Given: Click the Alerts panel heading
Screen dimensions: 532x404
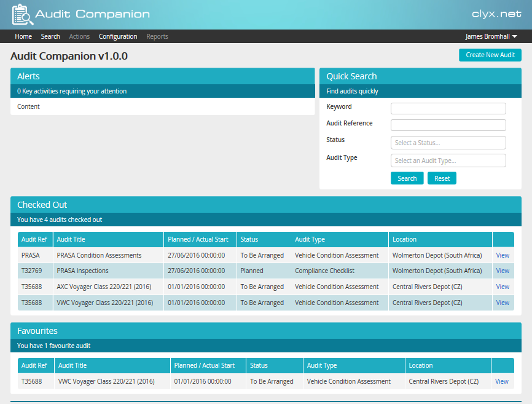Looking at the screenshot, I should pyautogui.click(x=28, y=76).
